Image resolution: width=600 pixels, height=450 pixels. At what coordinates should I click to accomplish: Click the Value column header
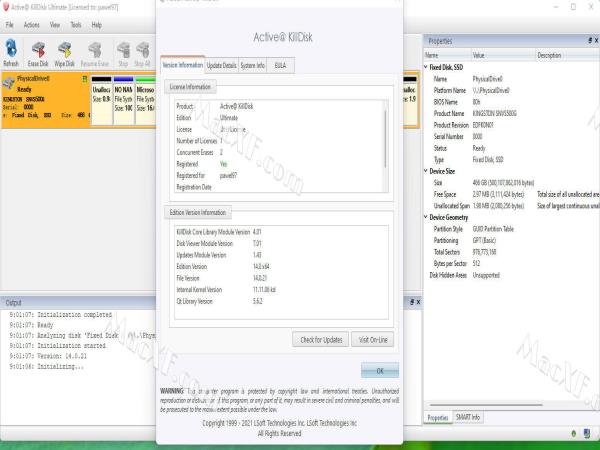pyautogui.click(x=503, y=55)
